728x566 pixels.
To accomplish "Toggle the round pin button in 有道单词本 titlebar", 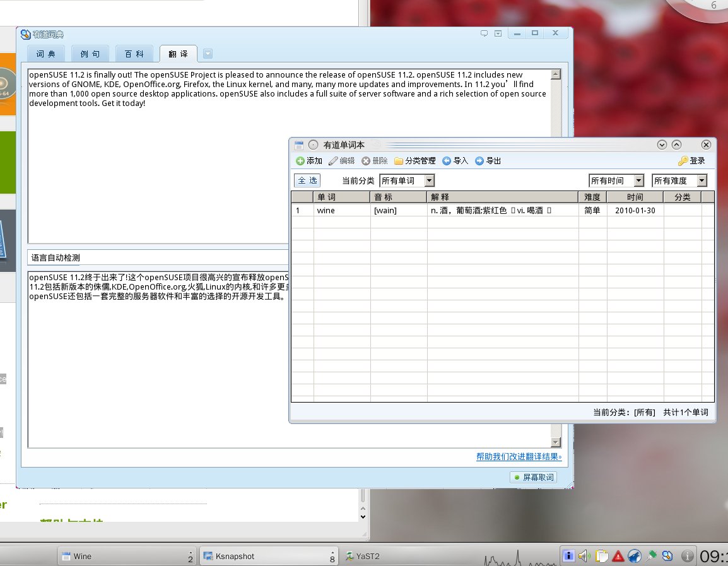I will [x=314, y=145].
